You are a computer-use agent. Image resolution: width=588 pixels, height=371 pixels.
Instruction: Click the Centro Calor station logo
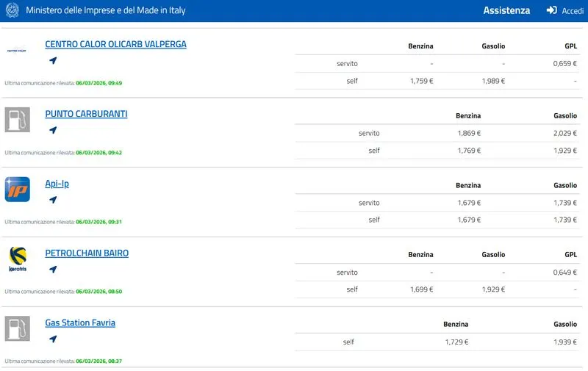pos(18,50)
